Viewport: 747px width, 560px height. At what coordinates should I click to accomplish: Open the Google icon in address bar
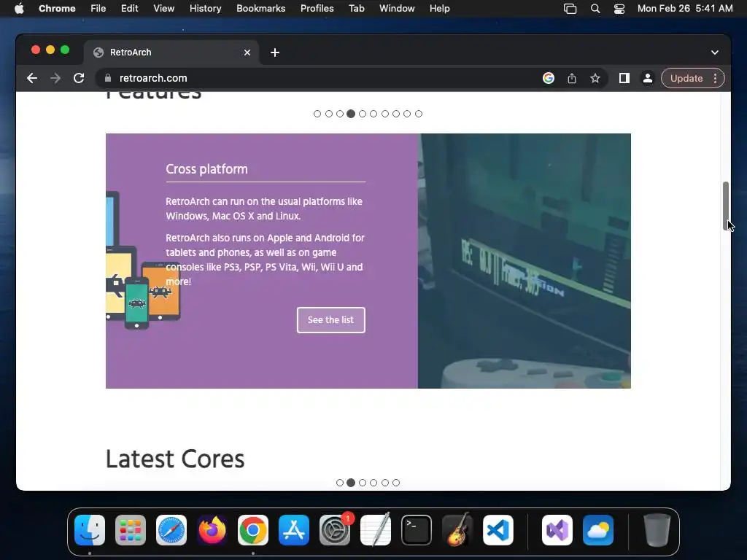pyautogui.click(x=549, y=78)
